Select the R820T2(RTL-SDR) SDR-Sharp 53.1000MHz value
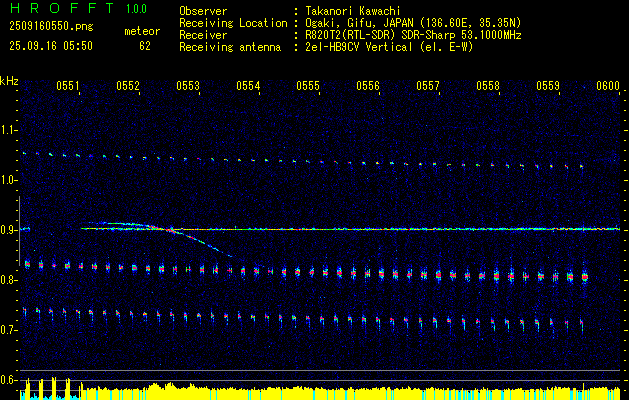The width and height of the screenshot is (629, 400). pyautogui.click(x=413, y=35)
